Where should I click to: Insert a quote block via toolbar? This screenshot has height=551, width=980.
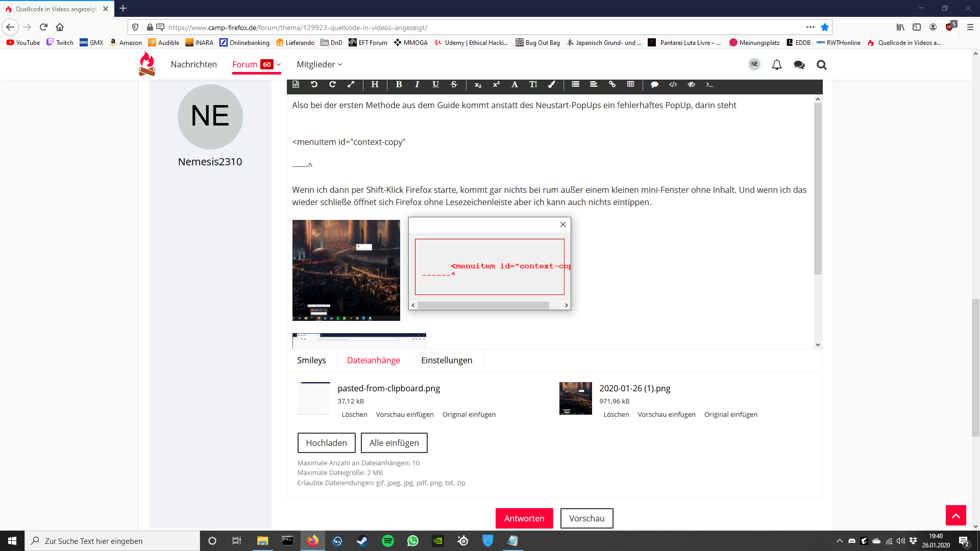point(654,85)
